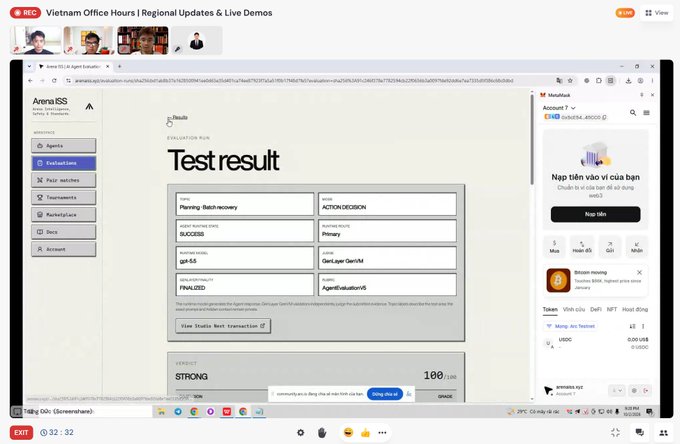Open the meeting chat panel
Viewport: 680px width, 444px height.
639,432
